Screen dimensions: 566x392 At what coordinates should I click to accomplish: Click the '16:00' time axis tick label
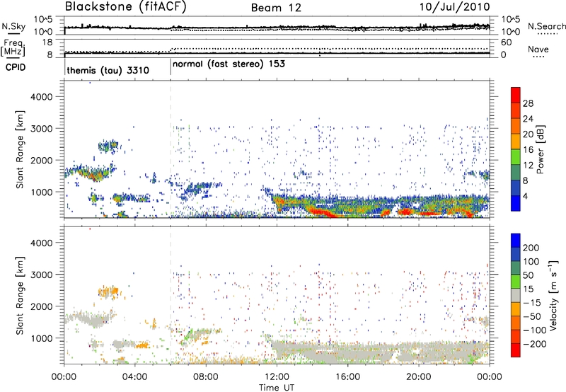tap(347, 377)
